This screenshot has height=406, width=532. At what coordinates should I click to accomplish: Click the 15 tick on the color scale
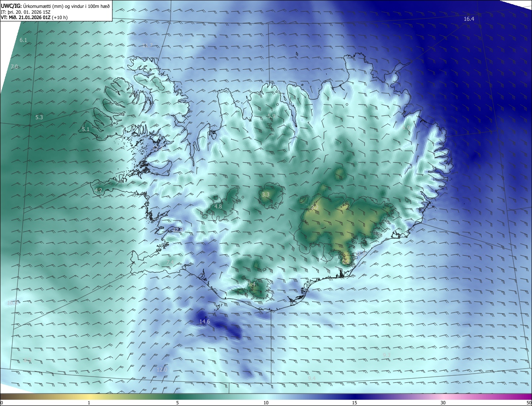point(355,403)
